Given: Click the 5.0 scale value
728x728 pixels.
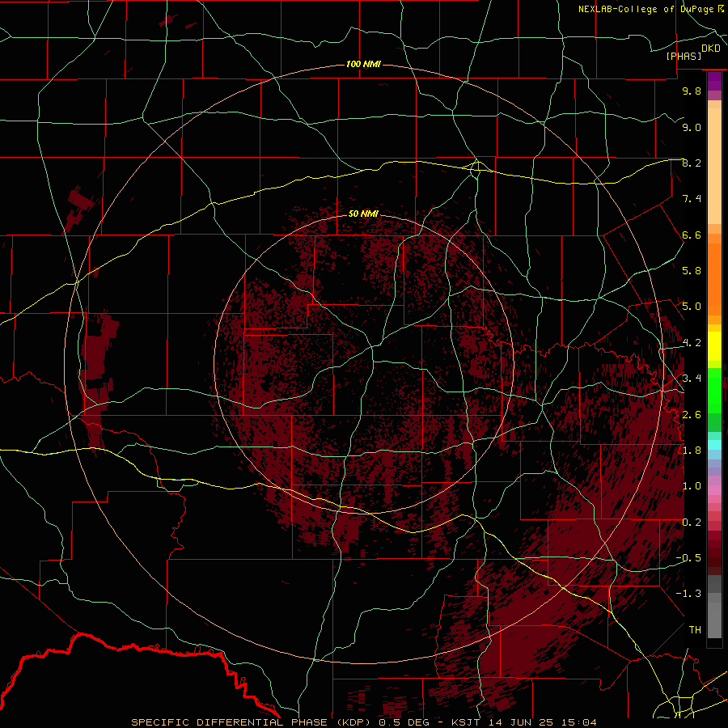Looking at the screenshot, I should 692,307.
